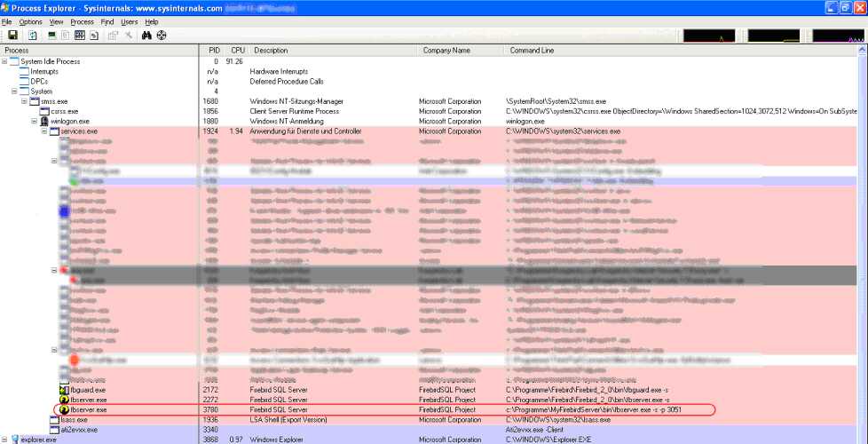868x444 pixels.
Task: Select the DPCs row name
Action: click(x=39, y=82)
